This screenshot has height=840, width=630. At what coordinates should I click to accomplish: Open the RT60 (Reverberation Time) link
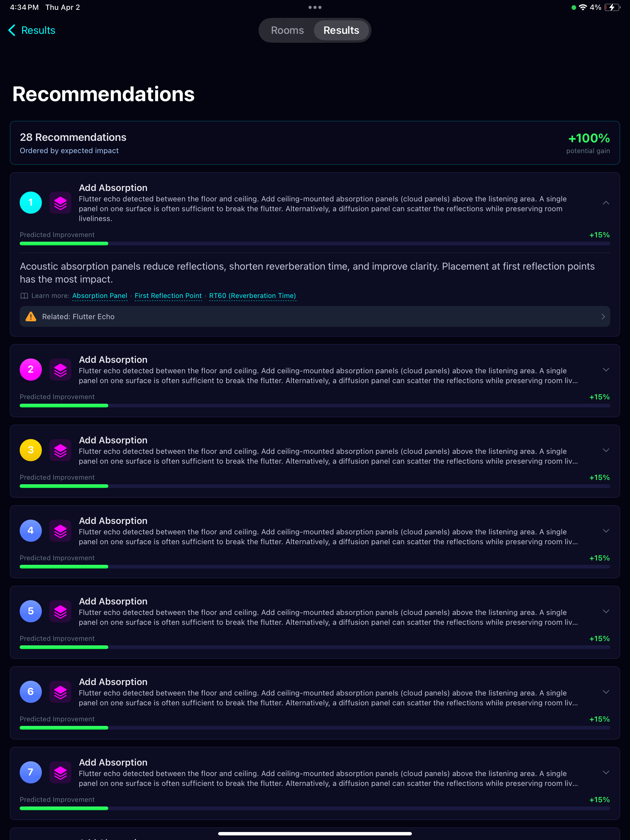tap(253, 296)
